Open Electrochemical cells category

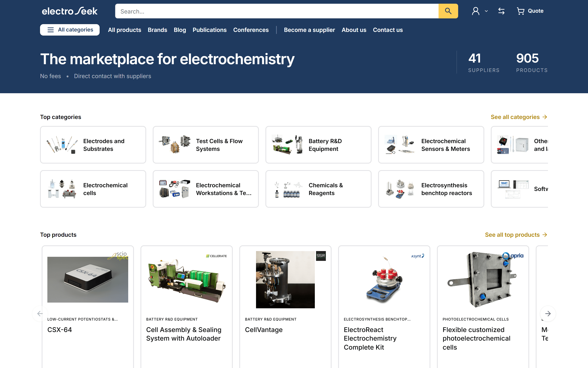(93, 189)
